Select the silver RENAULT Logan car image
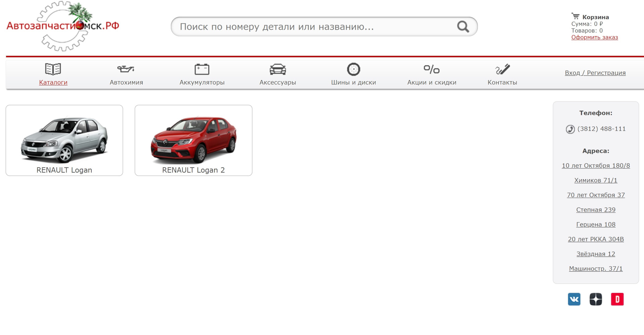 [x=64, y=139]
